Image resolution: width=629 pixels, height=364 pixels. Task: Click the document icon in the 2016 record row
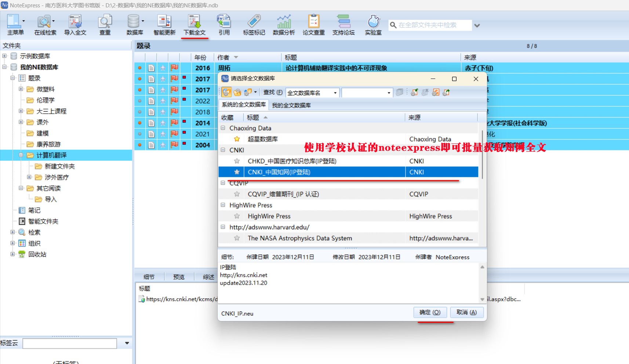(151, 68)
